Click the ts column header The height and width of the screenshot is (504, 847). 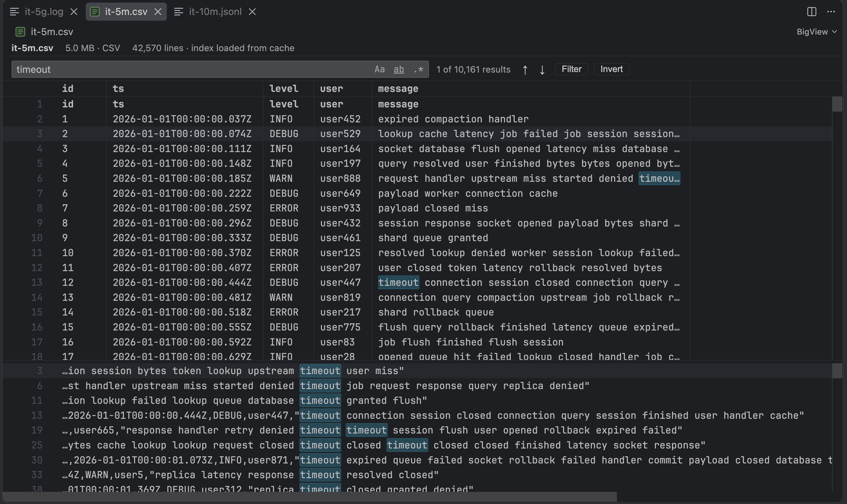click(118, 89)
